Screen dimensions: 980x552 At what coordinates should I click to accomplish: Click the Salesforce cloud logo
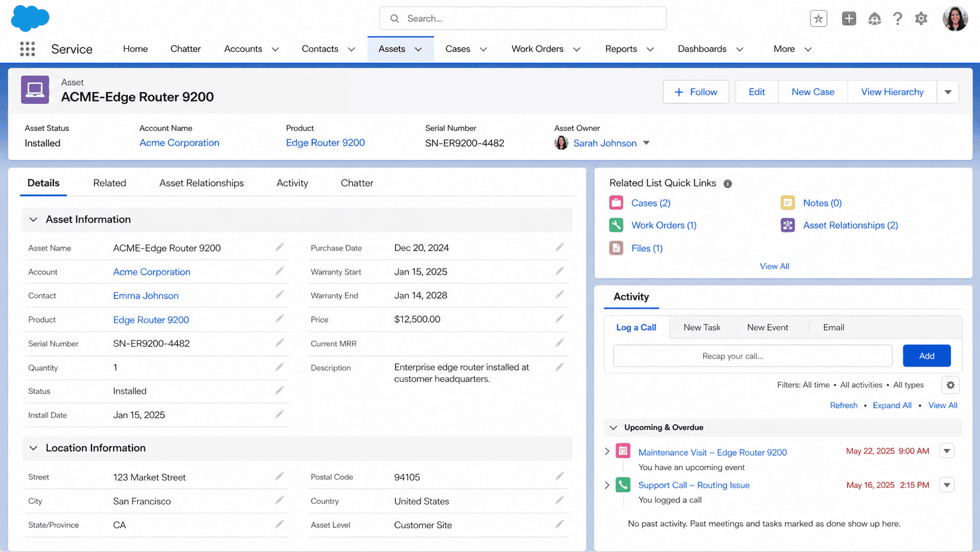pyautogui.click(x=30, y=18)
